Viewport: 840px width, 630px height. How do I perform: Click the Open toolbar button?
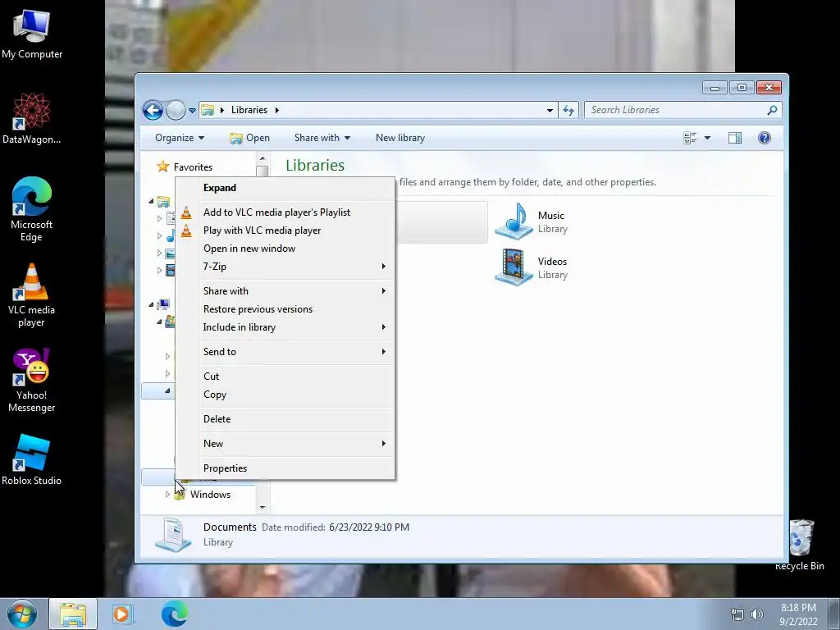click(x=249, y=138)
